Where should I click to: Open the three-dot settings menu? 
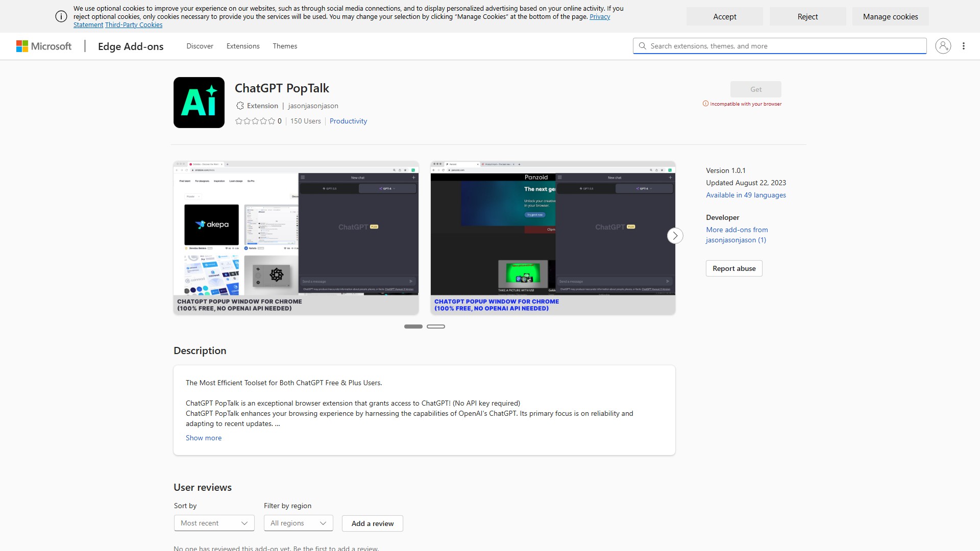[964, 46]
